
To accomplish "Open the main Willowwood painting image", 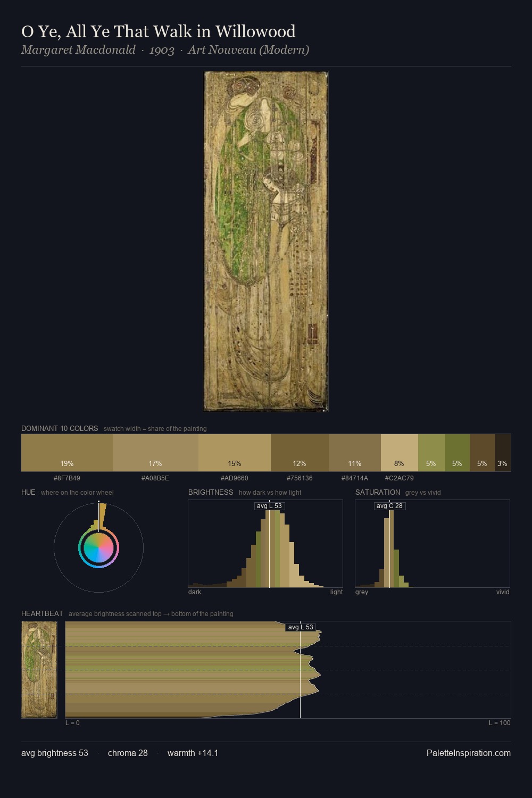I will (265, 242).
